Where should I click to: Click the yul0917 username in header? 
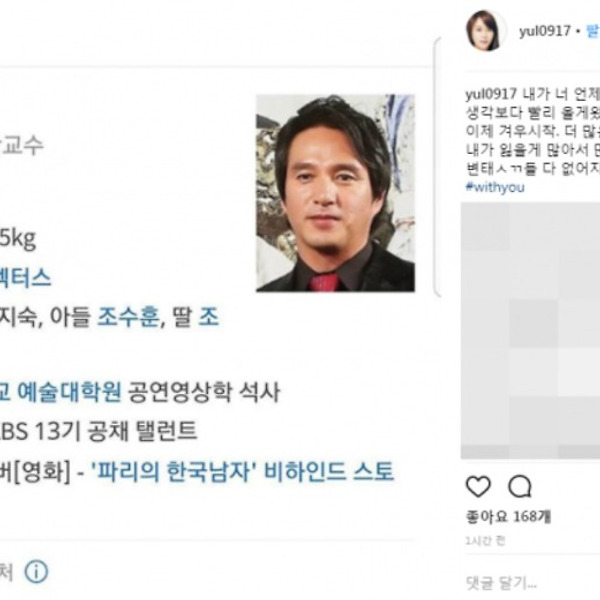[x=545, y=31]
